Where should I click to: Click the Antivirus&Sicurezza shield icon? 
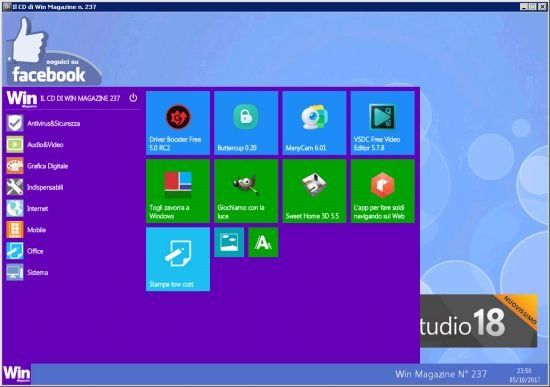(15, 123)
